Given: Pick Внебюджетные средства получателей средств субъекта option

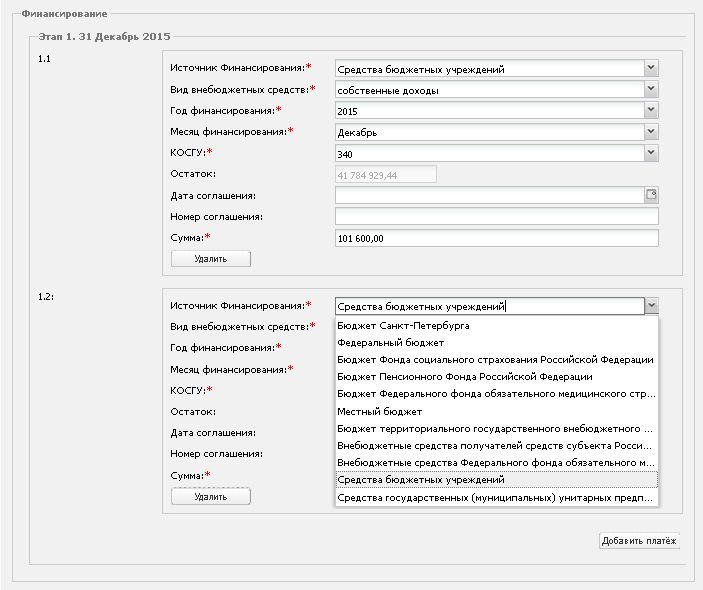Looking at the screenshot, I should (x=497, y=446).
